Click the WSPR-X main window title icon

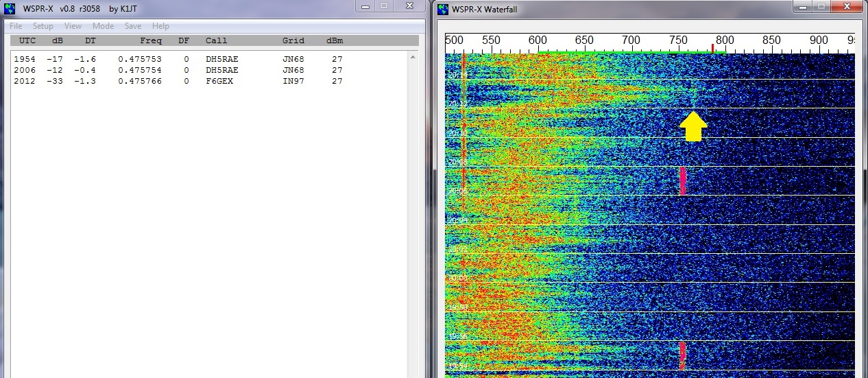point(10,8)
